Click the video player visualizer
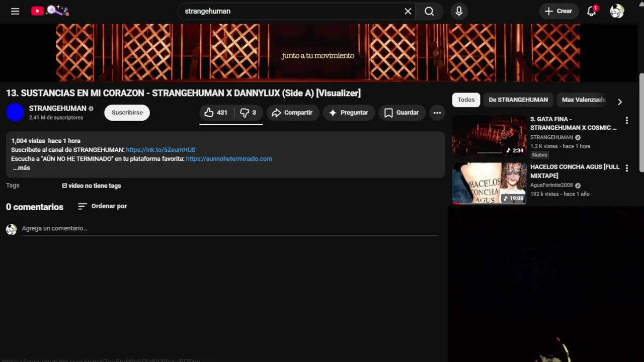The height and width of the screenshot is (362, 644). point(318,53)
